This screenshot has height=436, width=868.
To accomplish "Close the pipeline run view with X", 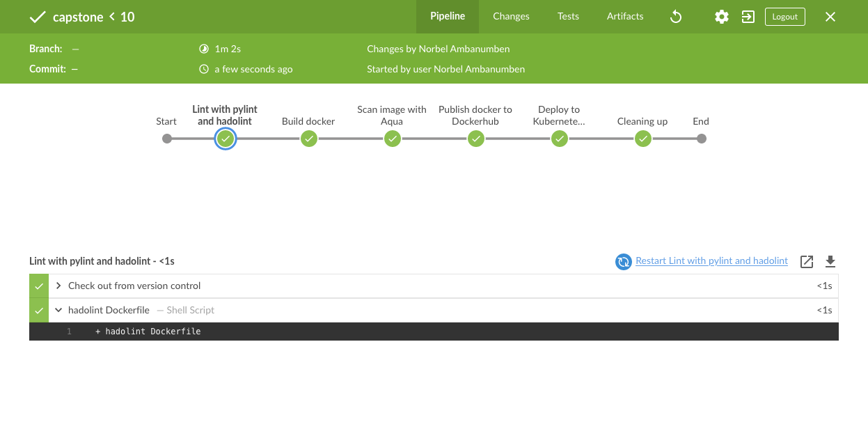I will 830,17.
